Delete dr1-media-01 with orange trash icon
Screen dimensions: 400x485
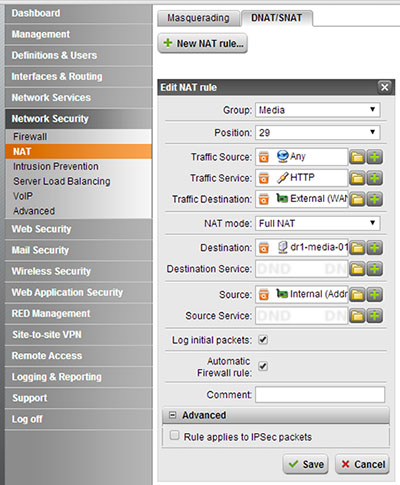pos(264,248)
